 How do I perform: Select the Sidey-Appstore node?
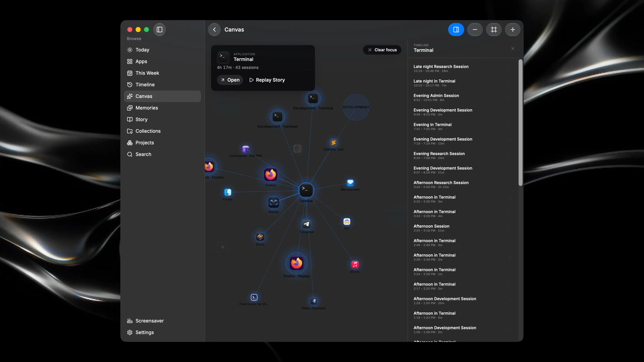point(314,301)
